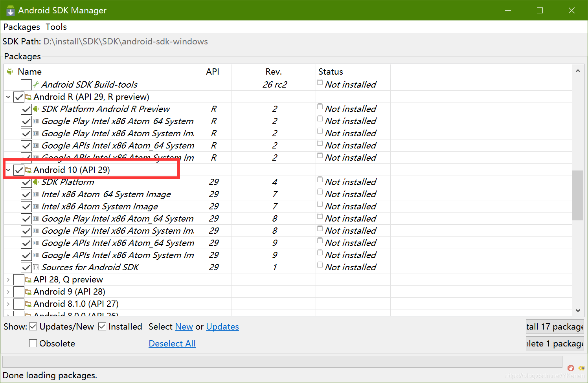Click the scrollbar up arrow in packages list
The height and width of the screenshot is (383, 588).
tap(578, 71)
